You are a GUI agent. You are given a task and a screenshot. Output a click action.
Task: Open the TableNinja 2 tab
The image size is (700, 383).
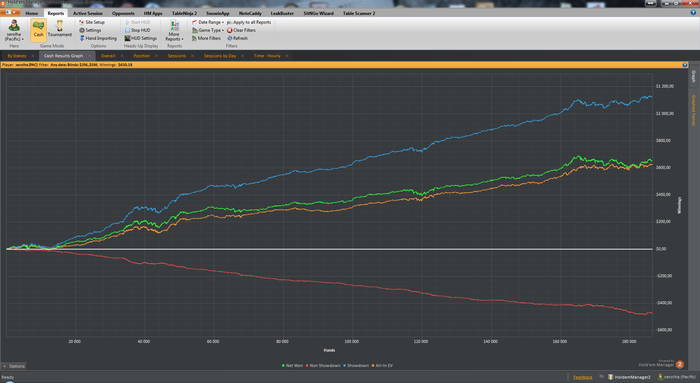tap(184, 13)
